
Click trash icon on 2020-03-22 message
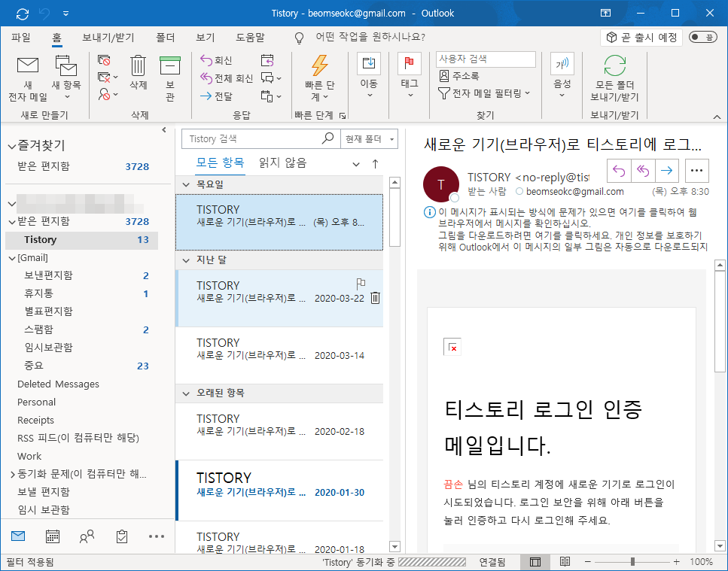coord(375,298)
